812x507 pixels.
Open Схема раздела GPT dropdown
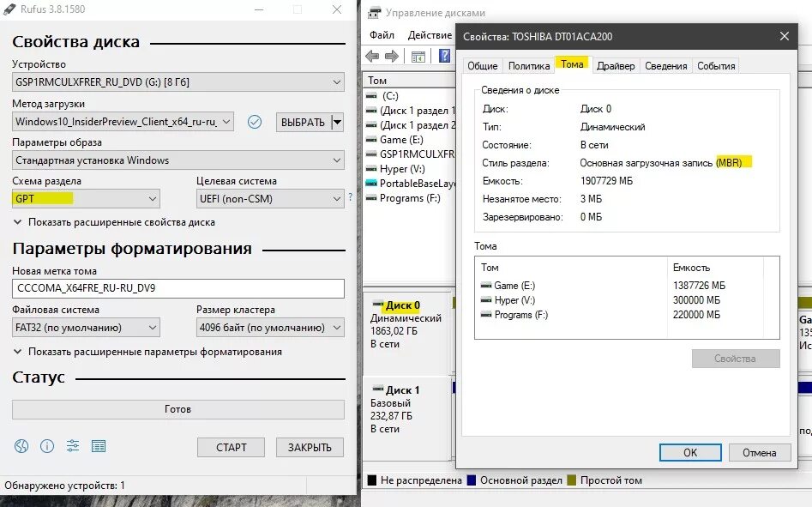point(86,198)
